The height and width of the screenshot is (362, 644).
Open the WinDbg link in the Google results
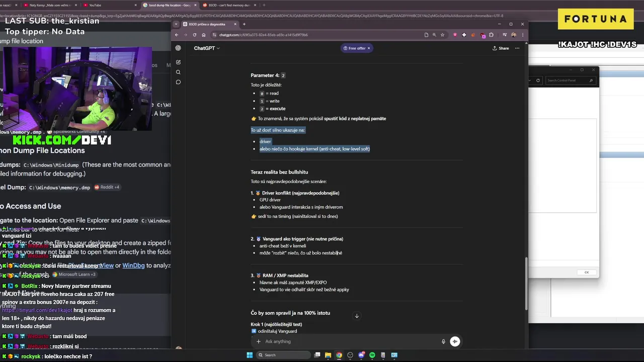[133, 265]
